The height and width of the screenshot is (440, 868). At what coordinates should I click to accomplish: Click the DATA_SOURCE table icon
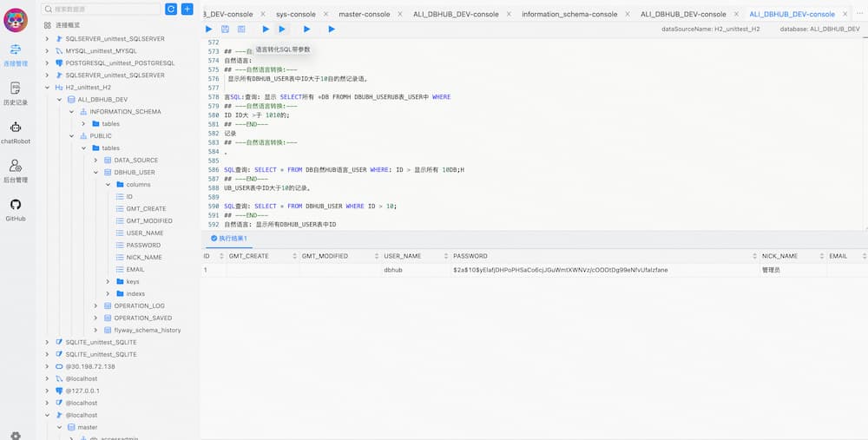108,160
